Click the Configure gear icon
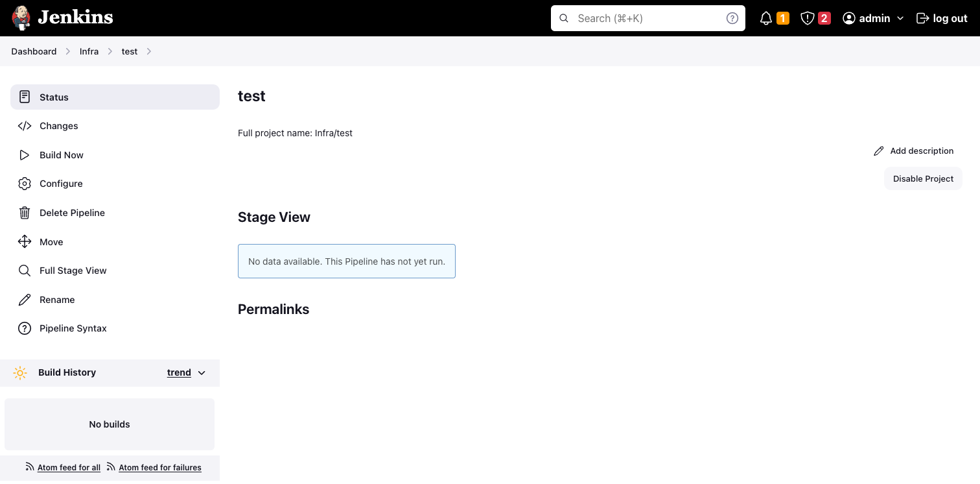 [25, 184]
